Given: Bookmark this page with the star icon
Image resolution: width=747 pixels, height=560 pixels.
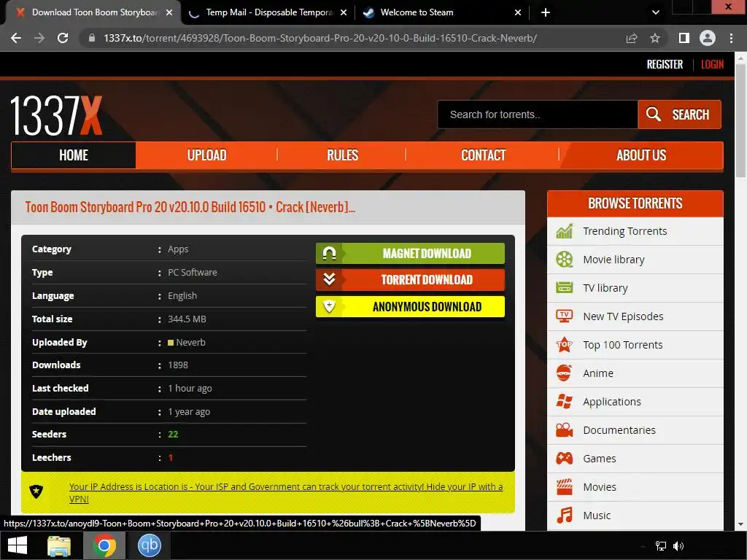Looking at the screenshot, I should pos(655,38).
